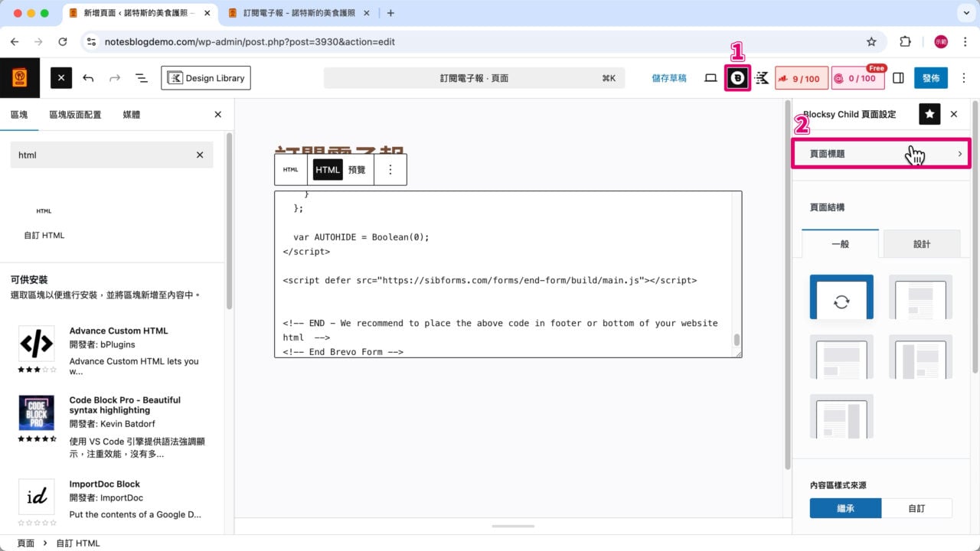The width and height of the screenshot is (980, 551).
Task: Select the first page structure layout option
Action: click(x=841, y=298)
